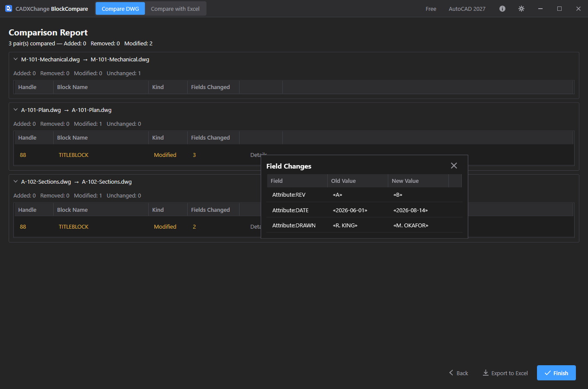Switch to the Compare DWG tab

point(120,9)
